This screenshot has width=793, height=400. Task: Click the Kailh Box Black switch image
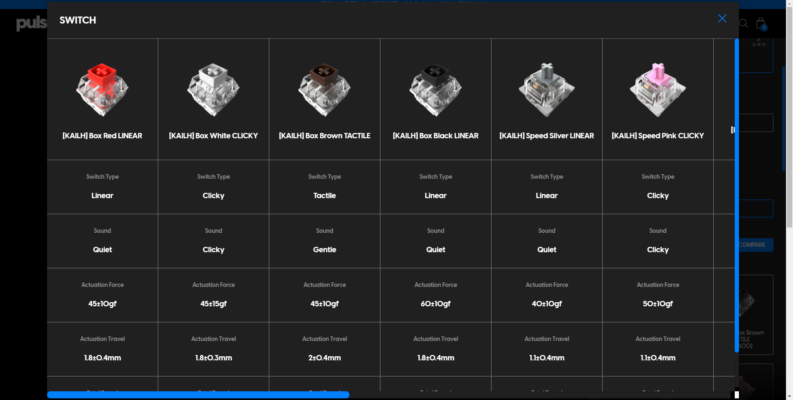(x=435, y=89)
